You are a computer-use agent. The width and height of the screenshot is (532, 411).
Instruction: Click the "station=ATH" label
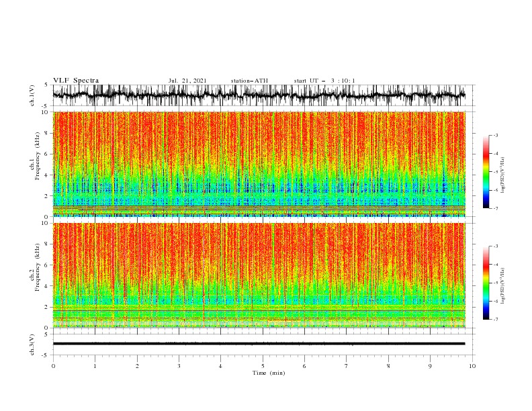point(249,81)
